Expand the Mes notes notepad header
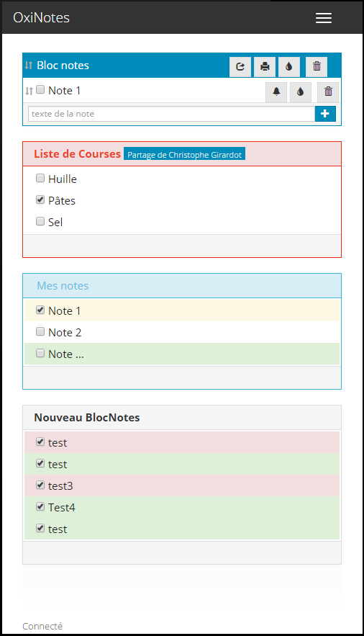Viewport: 364px width, 636px height. (182, 286)
